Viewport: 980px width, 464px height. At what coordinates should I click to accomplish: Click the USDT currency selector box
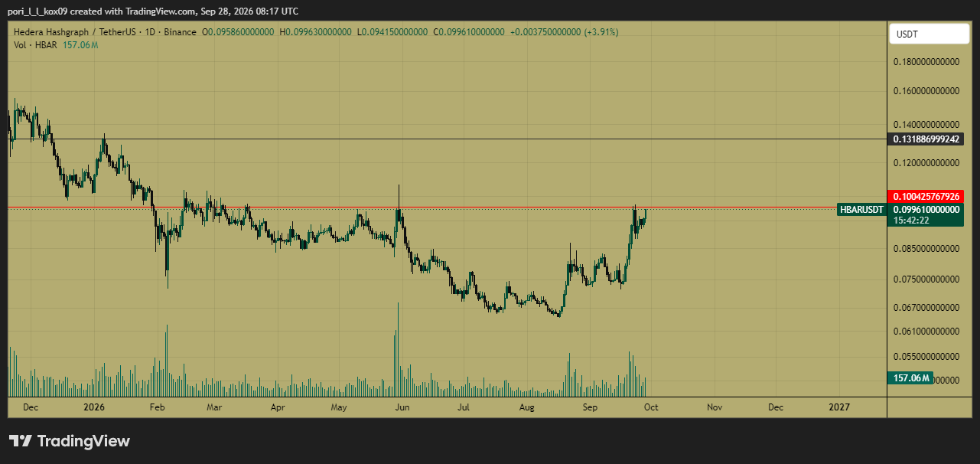tap(929, 34)
